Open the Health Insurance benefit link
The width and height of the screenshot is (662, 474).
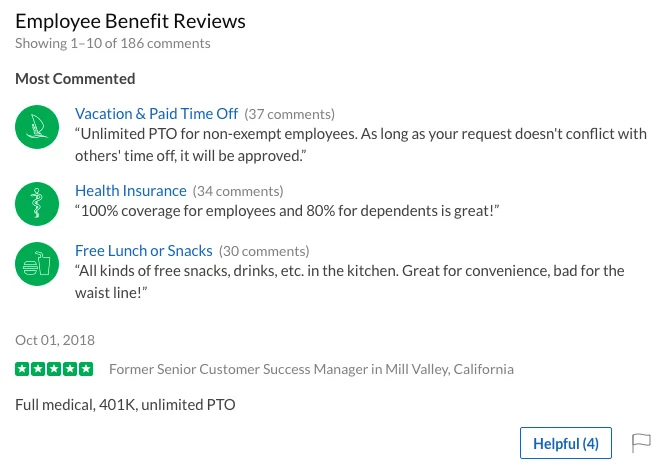[131, 191]
